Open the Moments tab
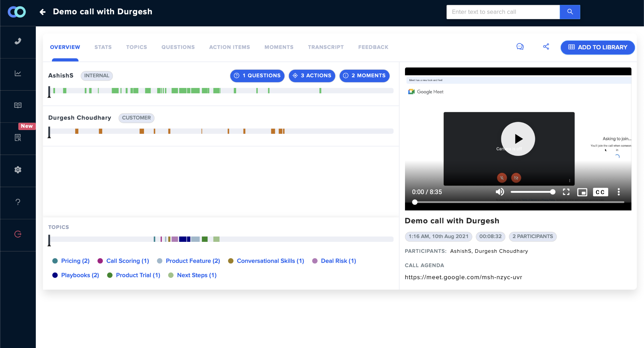The width and height of the screenshot is (644, 348). (279, 47)
